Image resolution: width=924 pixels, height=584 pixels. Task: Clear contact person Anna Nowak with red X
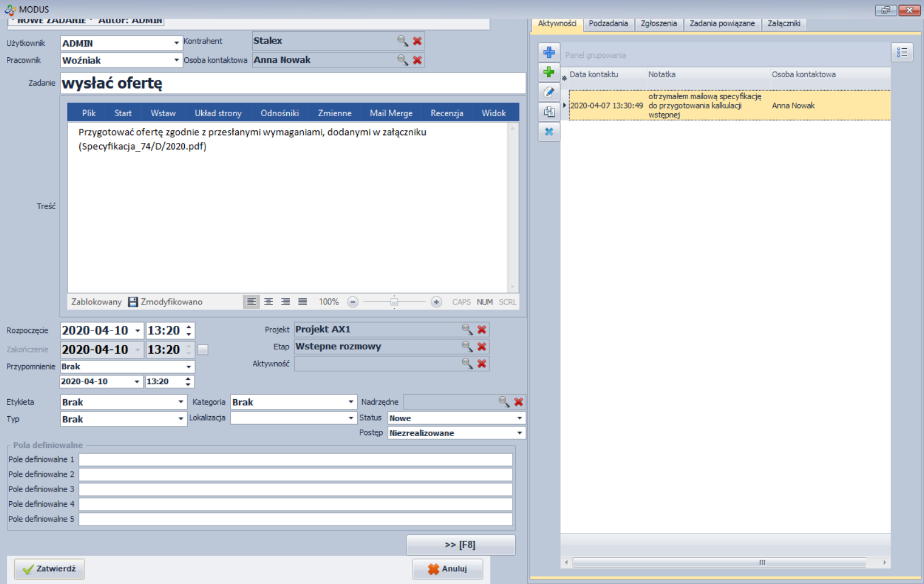417,60
